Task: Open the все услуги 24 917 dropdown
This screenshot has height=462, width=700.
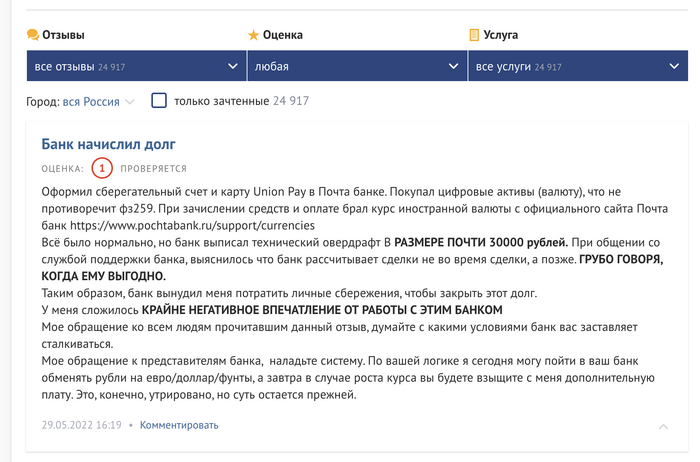Action: pos(560,67)
